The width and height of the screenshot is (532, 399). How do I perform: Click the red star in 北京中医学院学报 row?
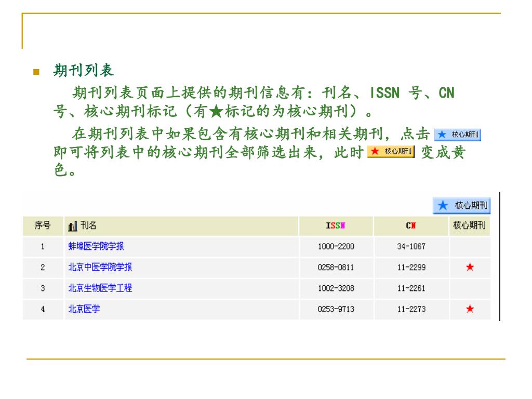coord(470,267)
